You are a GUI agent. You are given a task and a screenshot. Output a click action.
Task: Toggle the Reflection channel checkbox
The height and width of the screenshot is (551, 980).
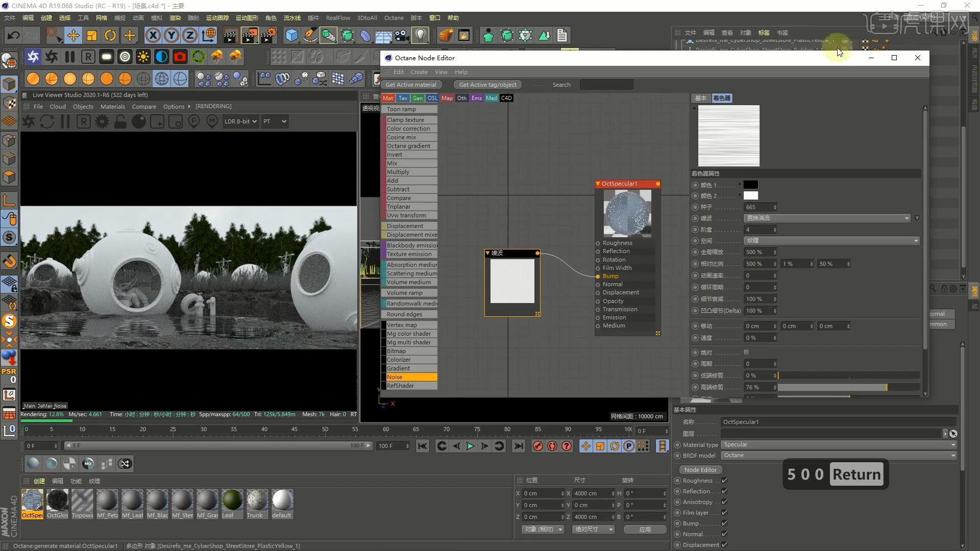724,491
